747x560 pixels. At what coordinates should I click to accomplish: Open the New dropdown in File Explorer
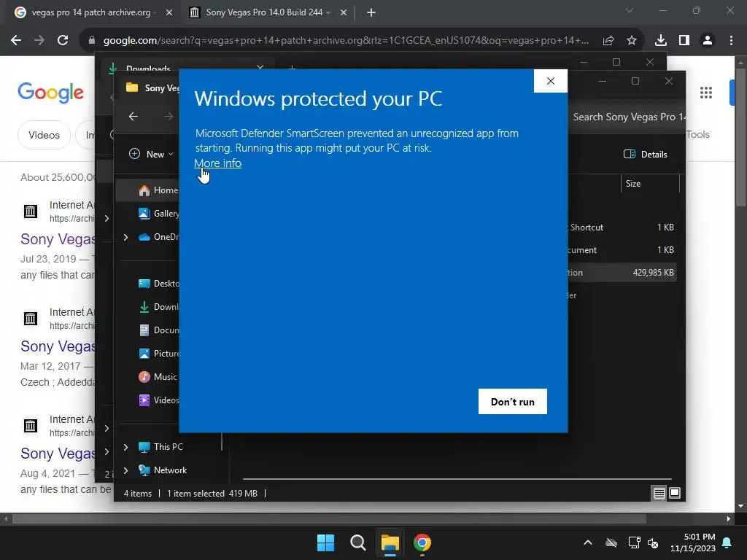tap(151, 154)
